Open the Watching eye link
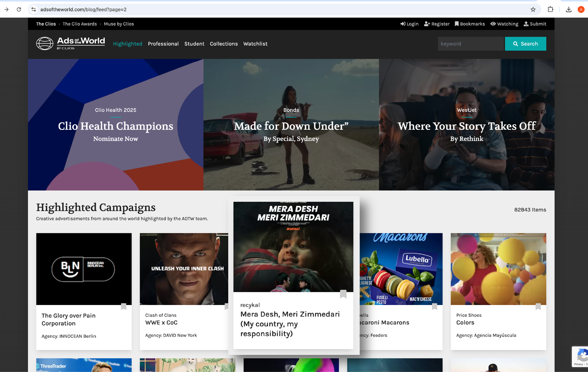Viewport: 588px width, 372px height. [x=504, y=24]
